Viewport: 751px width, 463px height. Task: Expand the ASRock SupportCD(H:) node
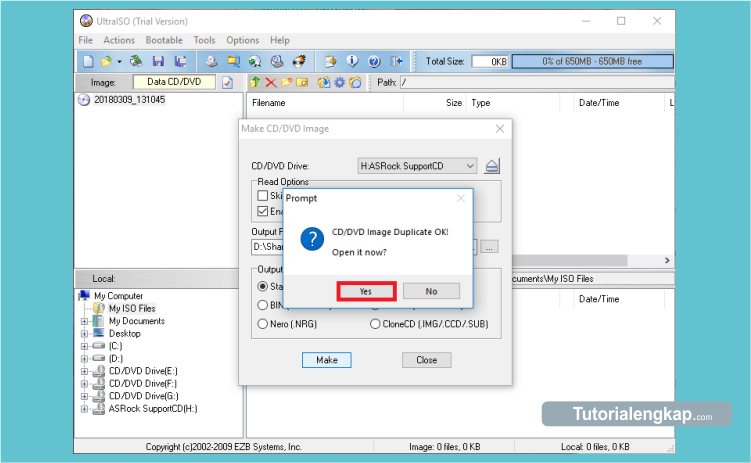(x=84, y=409)
